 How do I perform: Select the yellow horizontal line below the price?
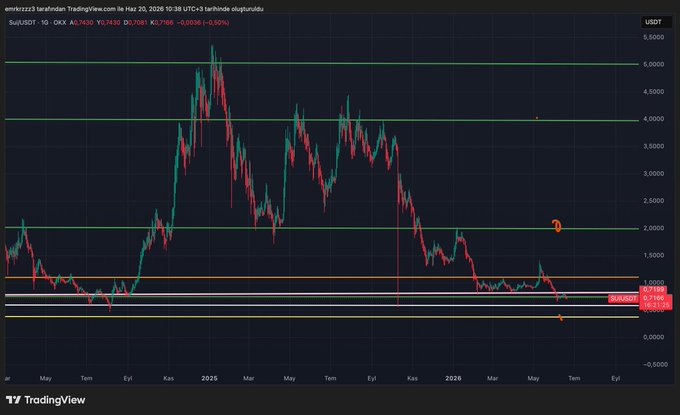[322, 317]
